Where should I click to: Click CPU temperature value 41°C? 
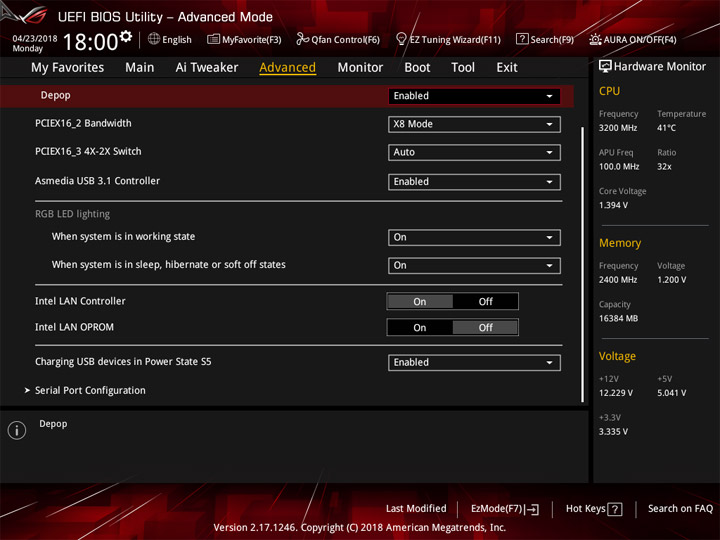coord(666,128)
